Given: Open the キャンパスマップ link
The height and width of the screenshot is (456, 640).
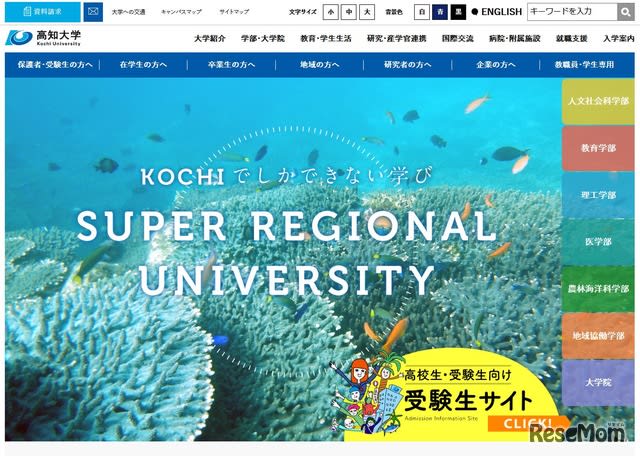Looking at the screenshot, I should click(181, 12).
